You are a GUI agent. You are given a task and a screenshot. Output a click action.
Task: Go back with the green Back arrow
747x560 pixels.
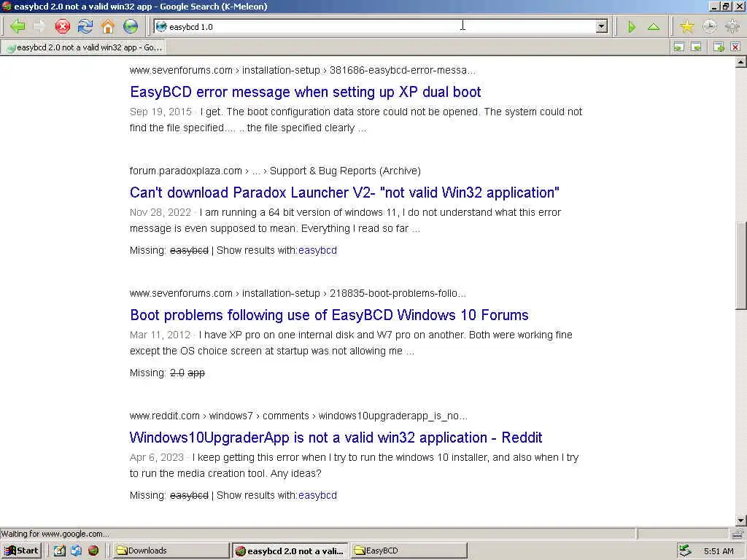click(18, 26)
